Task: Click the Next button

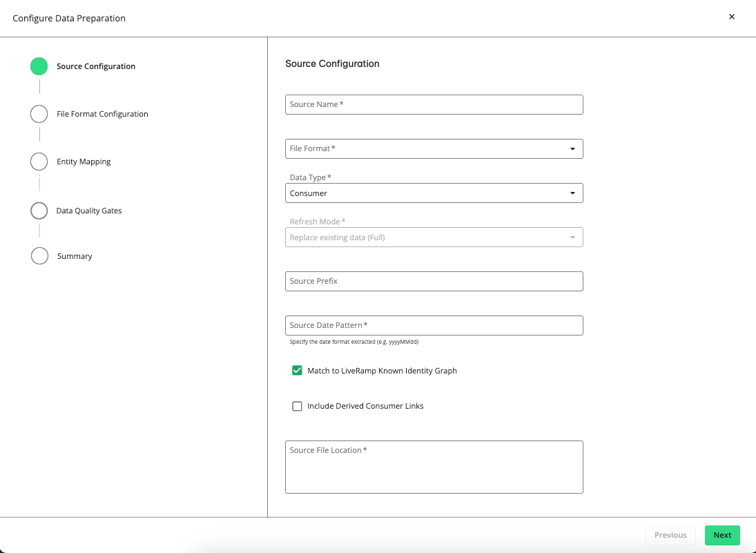Action: (x=722, y=535)
